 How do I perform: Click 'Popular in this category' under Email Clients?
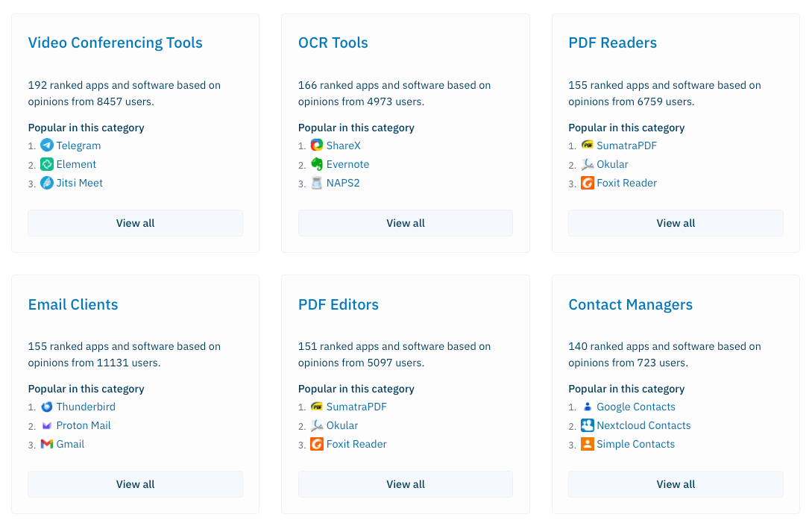click(86, 389)
